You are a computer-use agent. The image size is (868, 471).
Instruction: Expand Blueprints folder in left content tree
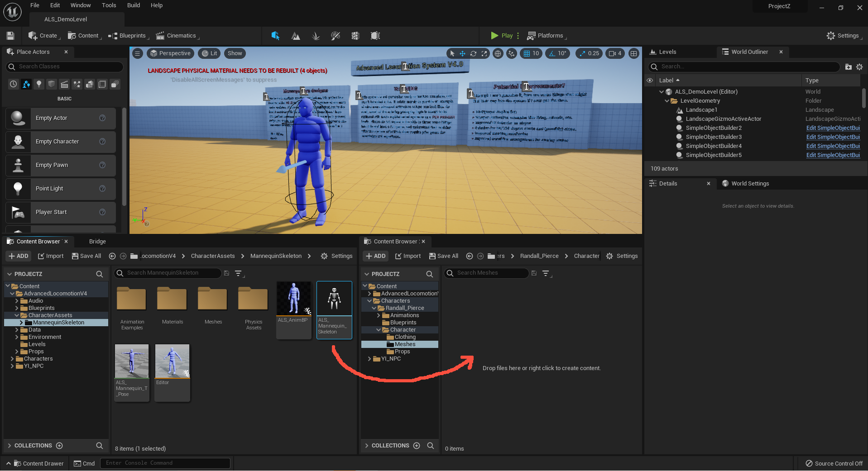click(x=17, y=308)
